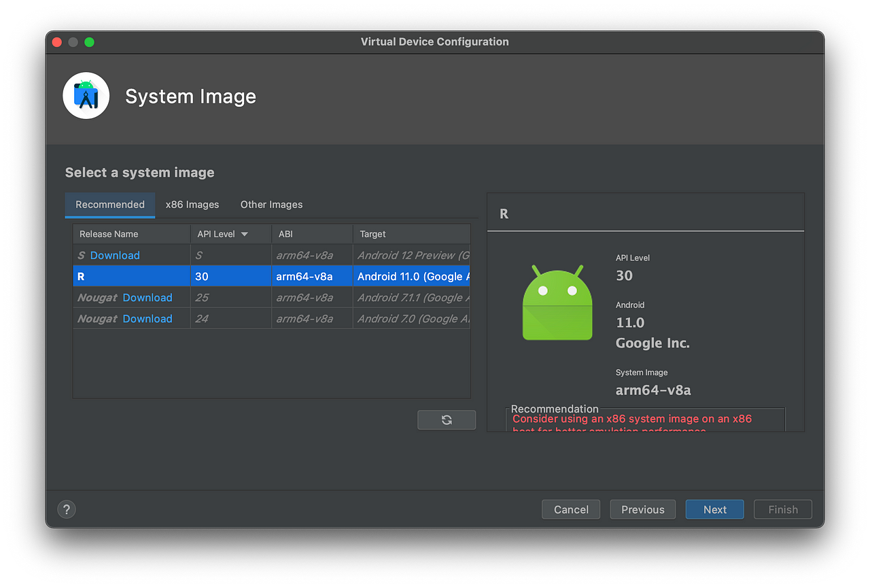Open the help question mark button
870x588 pixels.
tap(67, 509)
